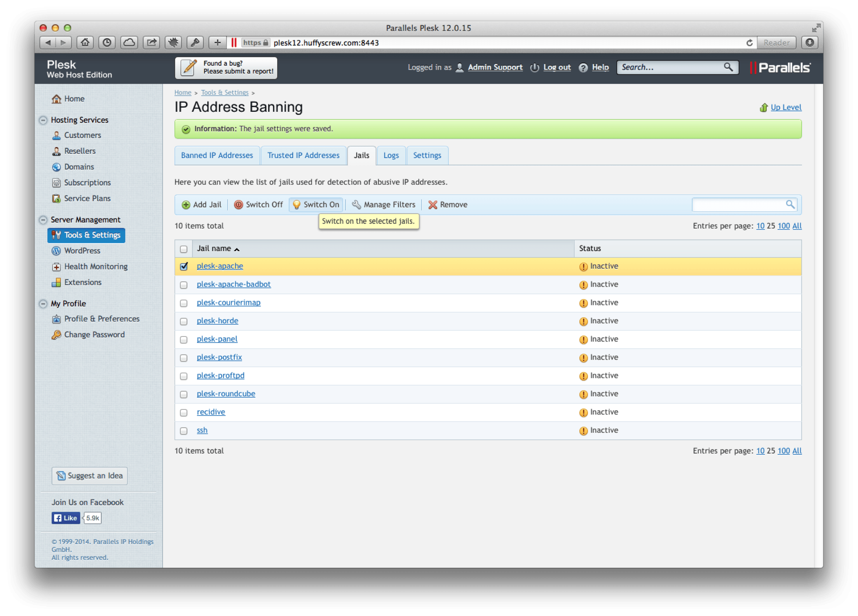
Task: Click the Up Level arrow icon
Action: click(x=763, y=107)
